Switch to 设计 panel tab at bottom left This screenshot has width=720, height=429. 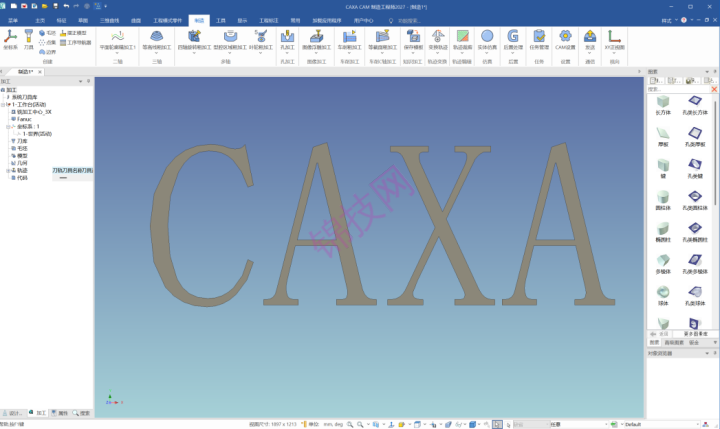[x=12, y=413]
